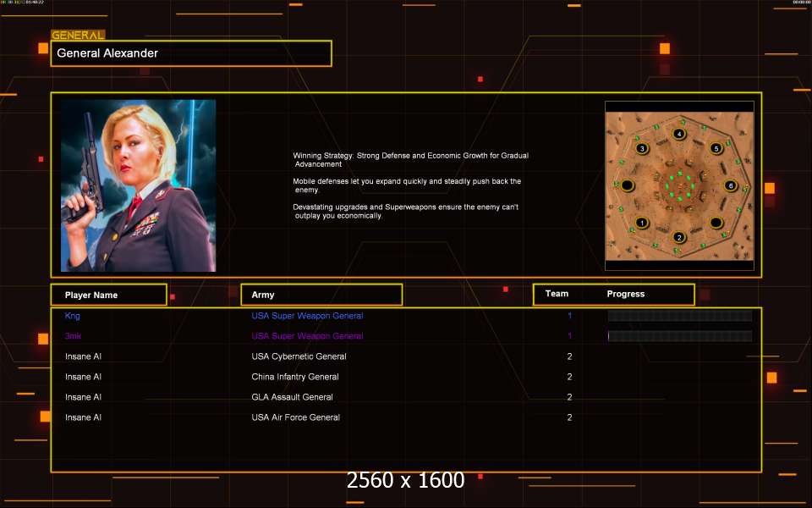Click 3mk's USA Super Weapon General army
The height and width of the screenshot is (508, 812).
pyautogui.click(x=307, y=336)
